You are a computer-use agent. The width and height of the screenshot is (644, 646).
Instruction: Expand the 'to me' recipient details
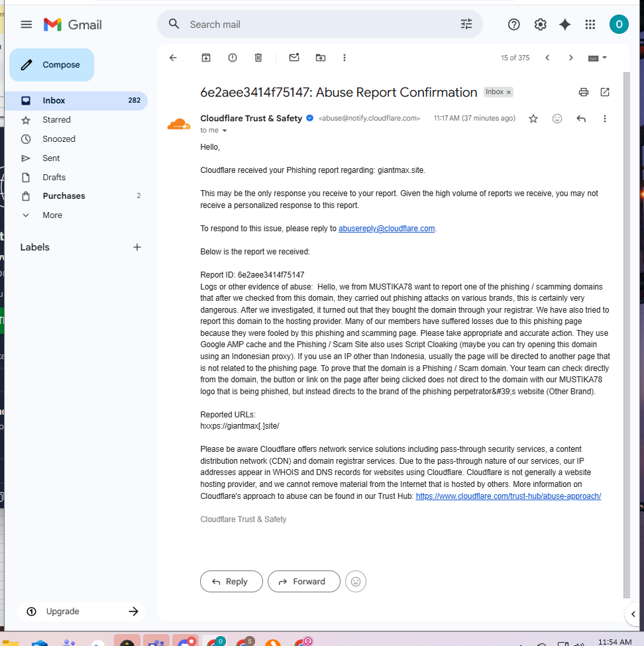[225, 131]
